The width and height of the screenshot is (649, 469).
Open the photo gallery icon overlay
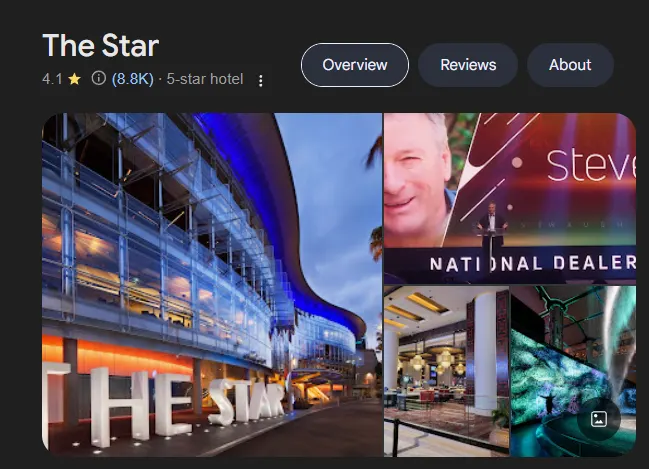coord(599,419)
